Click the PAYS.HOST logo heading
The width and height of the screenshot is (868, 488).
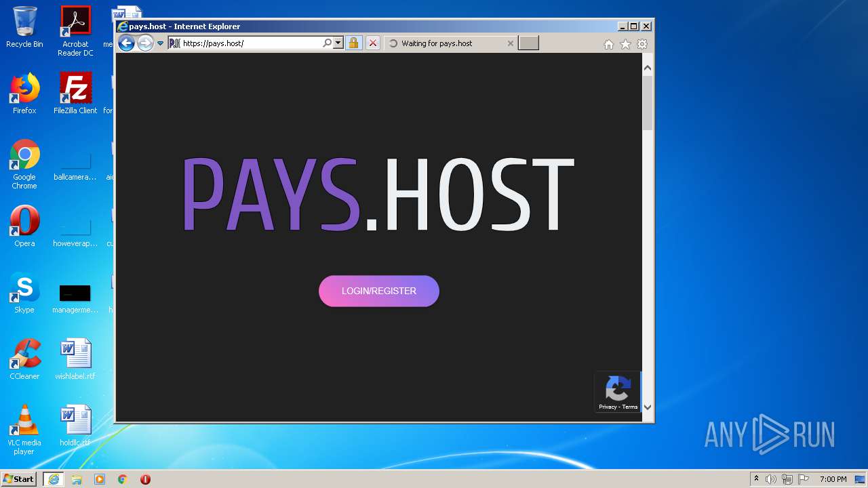tap(378, 195)
